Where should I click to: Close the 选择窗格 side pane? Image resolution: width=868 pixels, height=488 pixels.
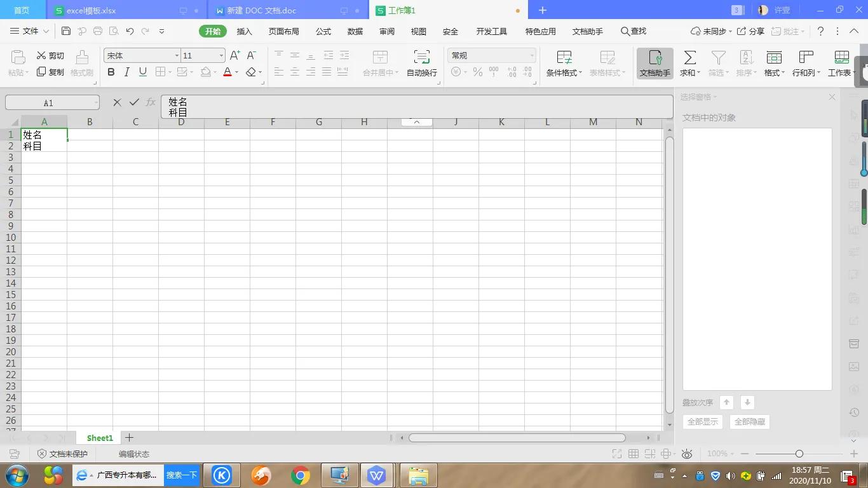coord(832,97)
